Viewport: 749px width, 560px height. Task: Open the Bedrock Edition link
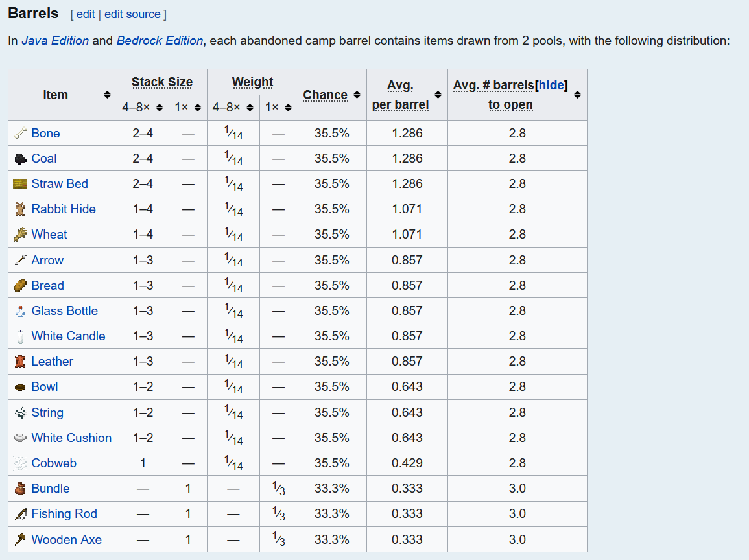click(x=160, y=41)
